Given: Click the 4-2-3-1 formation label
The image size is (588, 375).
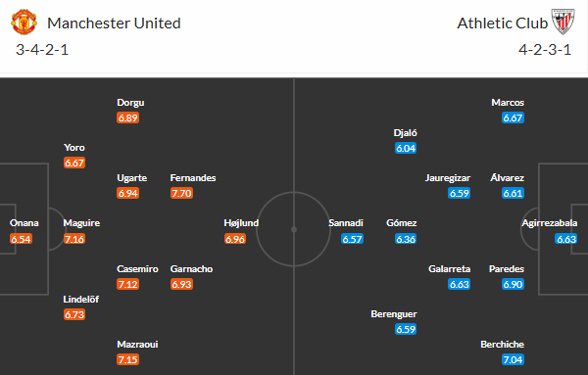Looking at the screenshot, I should click(545, 50).
